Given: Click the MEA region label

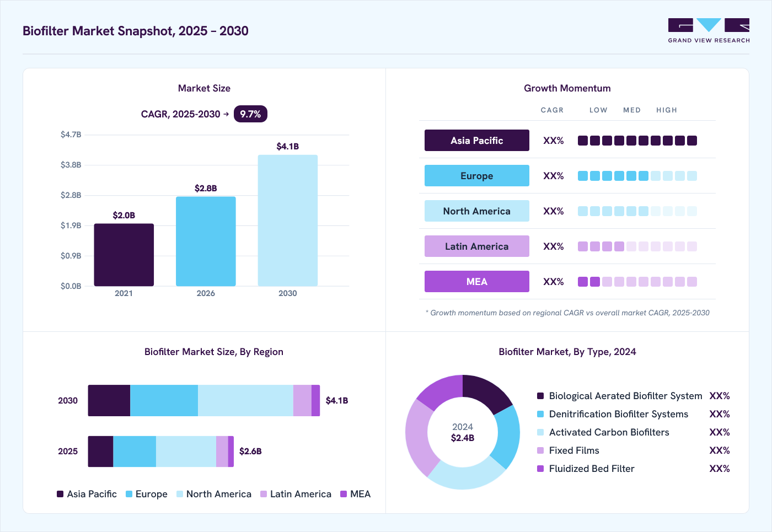Looking at the screenshot, I should 477,282.
